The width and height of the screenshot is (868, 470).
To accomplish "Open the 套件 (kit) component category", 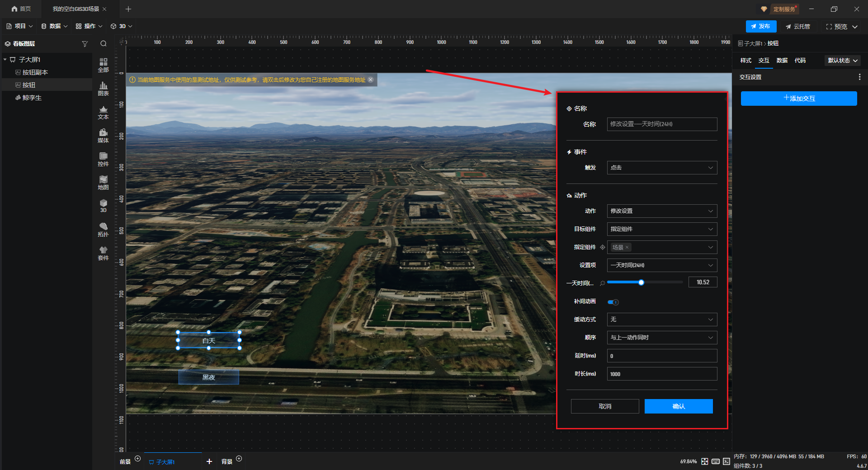I will click(103, 253).
